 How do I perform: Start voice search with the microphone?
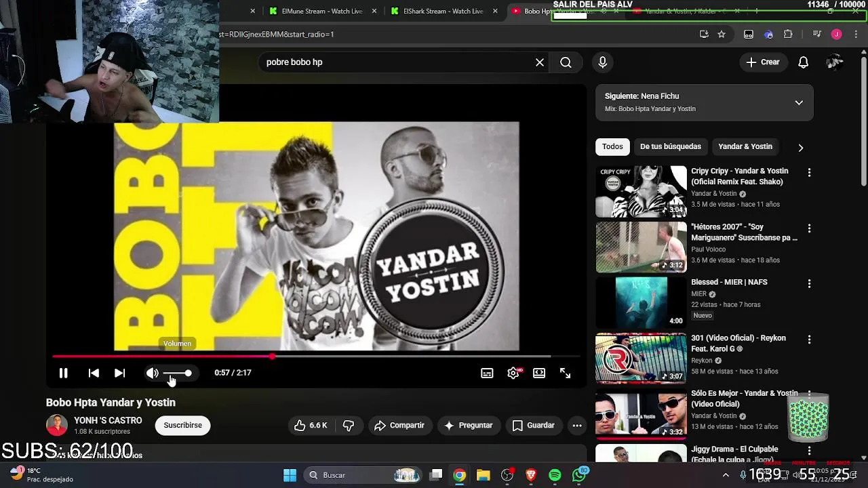coord(602,62)
